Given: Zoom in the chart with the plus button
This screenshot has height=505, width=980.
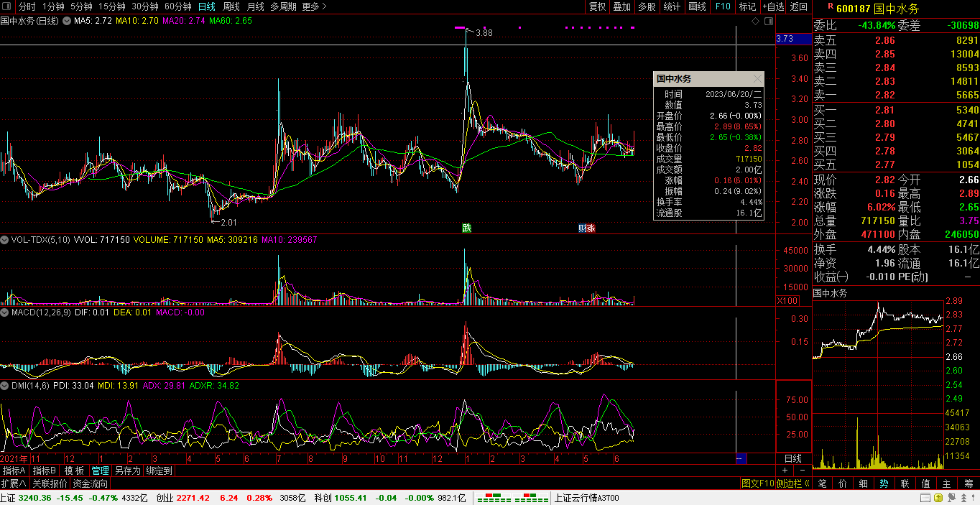Looking at the screenshot, I should click(x=785, y=471).
